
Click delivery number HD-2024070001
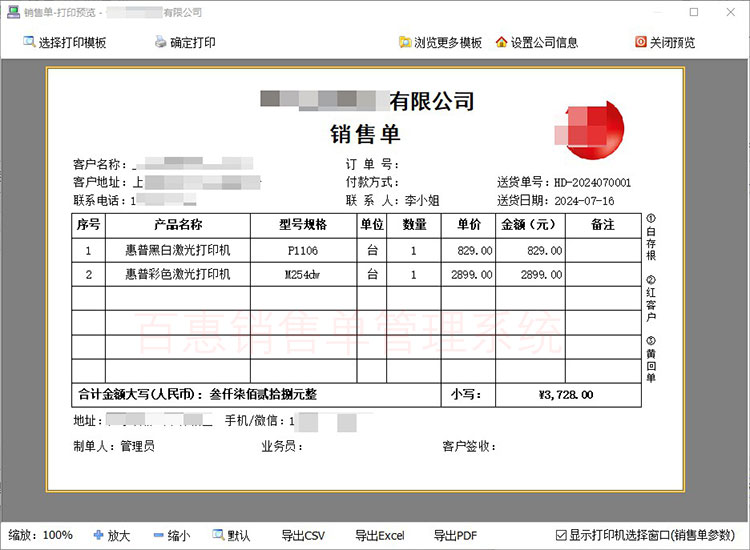[x=593, y=183]
